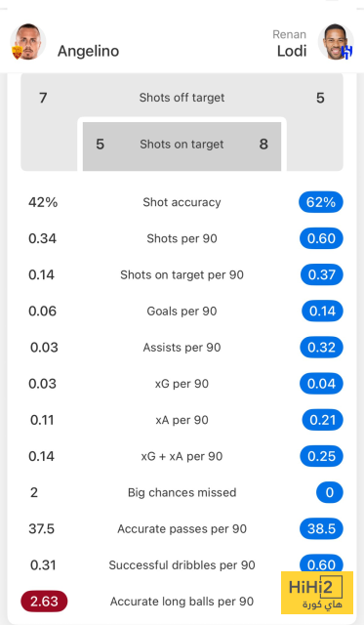Tap the 0.32 assists per 90 badge
The image size is (364, 625).
click(x=321, y=348)
